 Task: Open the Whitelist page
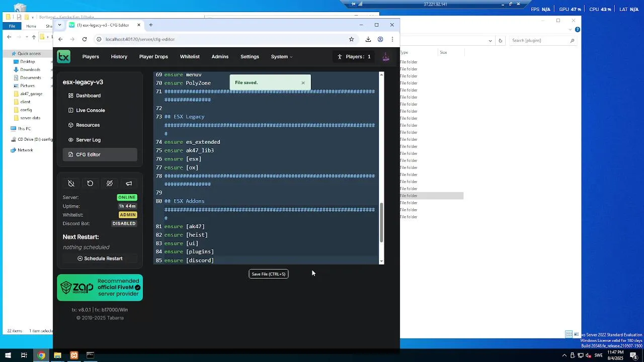point(190,57)
